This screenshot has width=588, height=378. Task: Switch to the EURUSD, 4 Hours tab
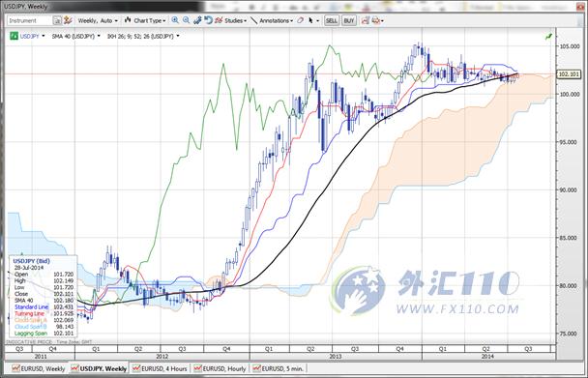160,368
